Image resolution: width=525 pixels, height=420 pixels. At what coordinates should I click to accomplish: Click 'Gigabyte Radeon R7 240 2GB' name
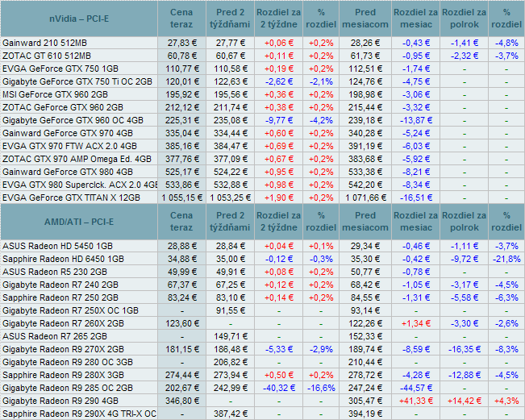click(60, 285)
